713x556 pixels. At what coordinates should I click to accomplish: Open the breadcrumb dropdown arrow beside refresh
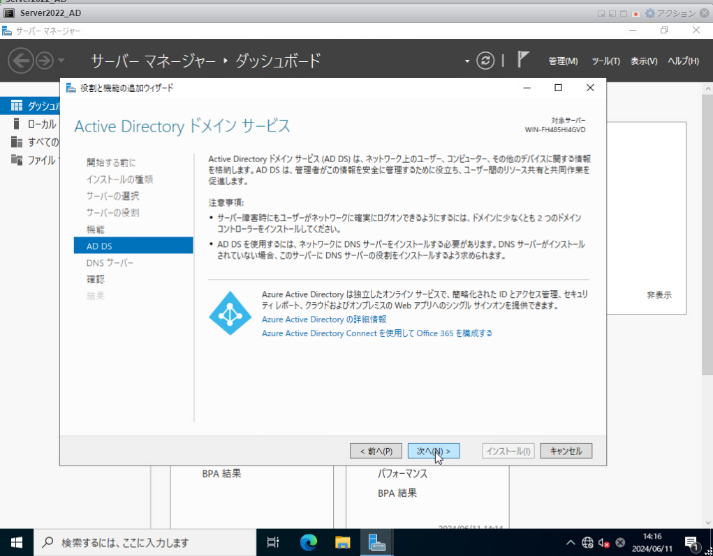[x=467, y=61]
